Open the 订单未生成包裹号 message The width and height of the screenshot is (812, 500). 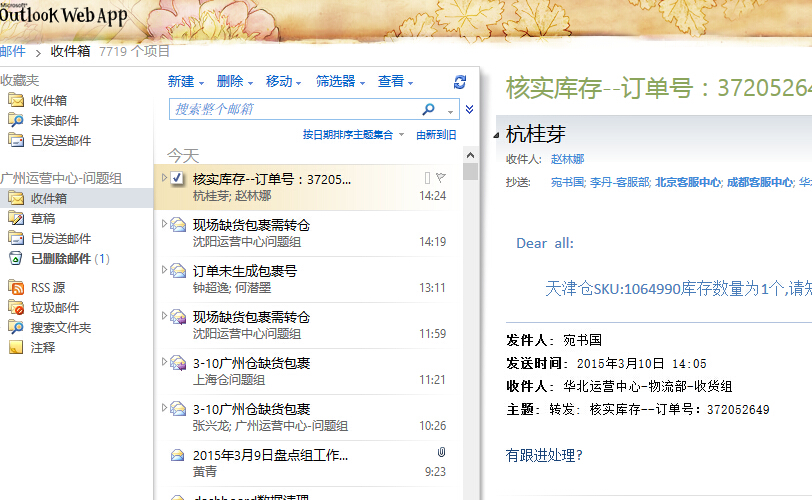point(308,280)
